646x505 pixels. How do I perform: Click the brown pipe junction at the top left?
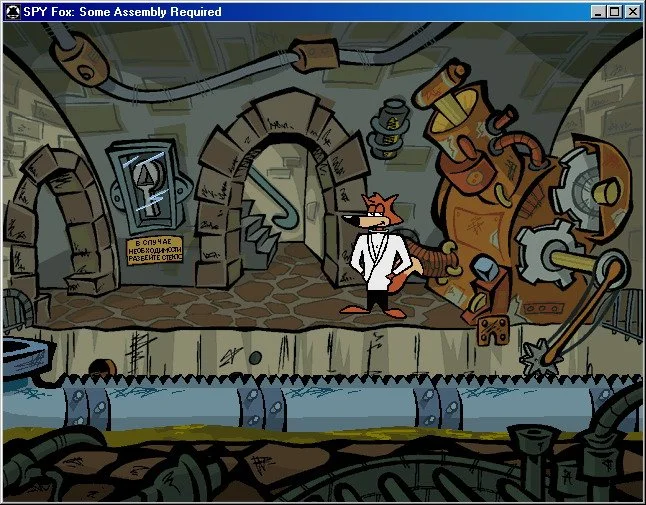coord(80,60)
